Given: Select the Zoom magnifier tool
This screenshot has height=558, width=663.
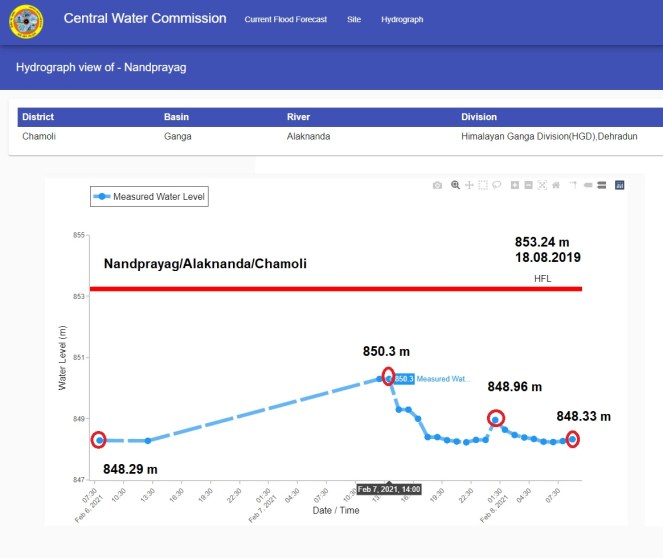Looking at the screenshot, I should pos(455,185).
